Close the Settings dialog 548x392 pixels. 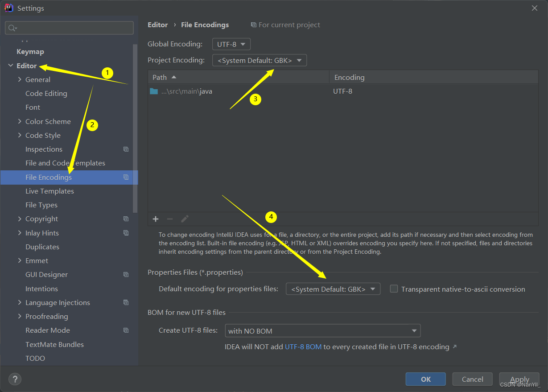click(x=534, y=8)
